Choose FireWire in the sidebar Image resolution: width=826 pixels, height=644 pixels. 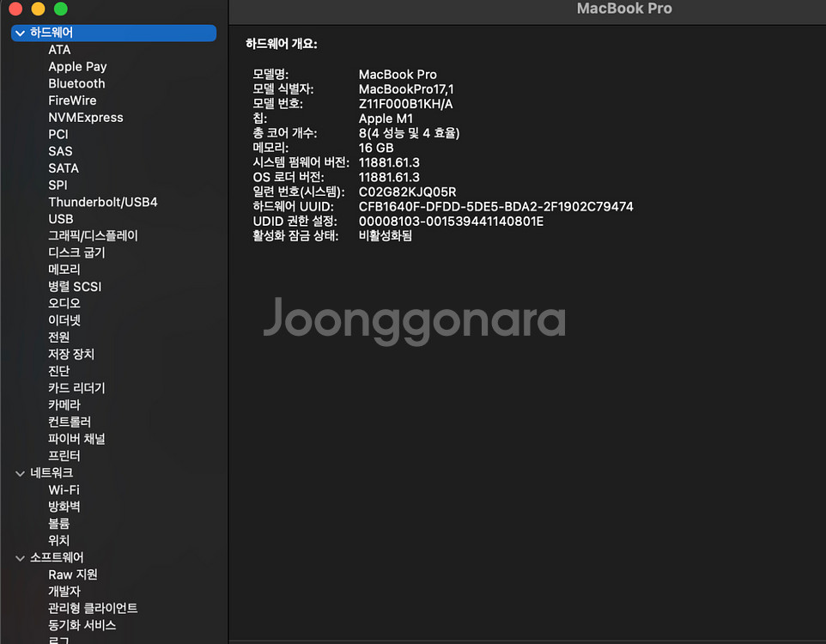click(72, 100)
